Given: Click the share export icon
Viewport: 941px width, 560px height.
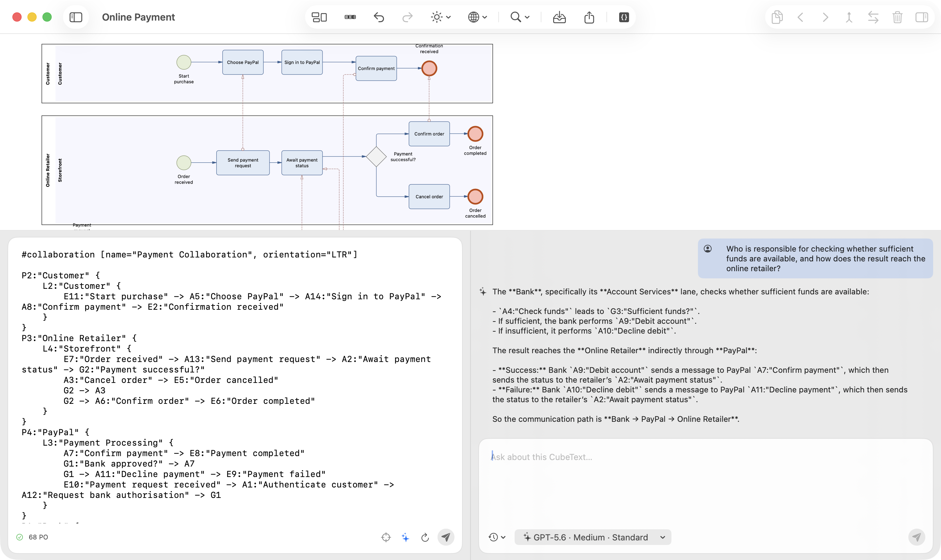Looking at the screenshot, I should (x=589, y=17).
